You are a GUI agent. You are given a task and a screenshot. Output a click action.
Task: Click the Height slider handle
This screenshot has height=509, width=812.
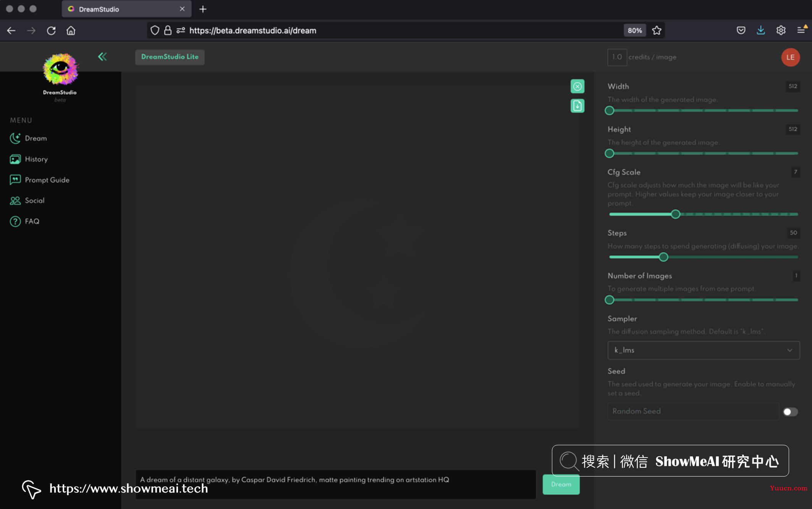610,154
